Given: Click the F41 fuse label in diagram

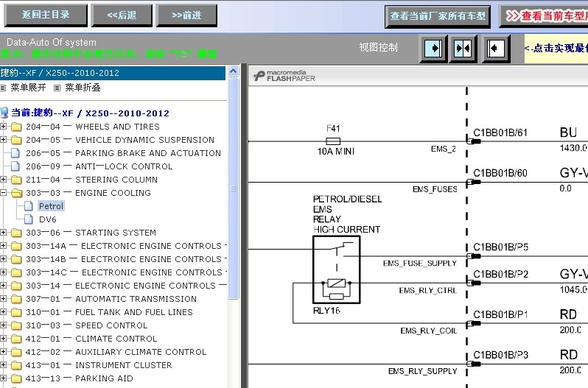Looking at the screenshot, I should [333, 128].
